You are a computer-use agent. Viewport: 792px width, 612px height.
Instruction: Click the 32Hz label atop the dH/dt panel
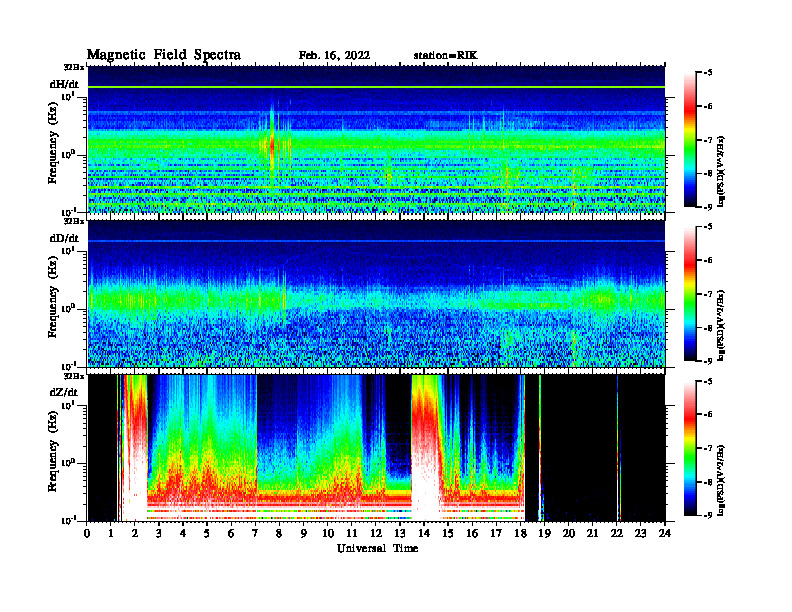coord(74,67)
